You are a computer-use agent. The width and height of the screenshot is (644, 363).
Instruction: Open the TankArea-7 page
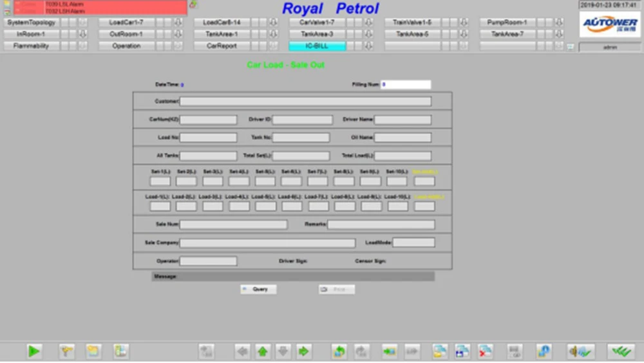[507, 34]
